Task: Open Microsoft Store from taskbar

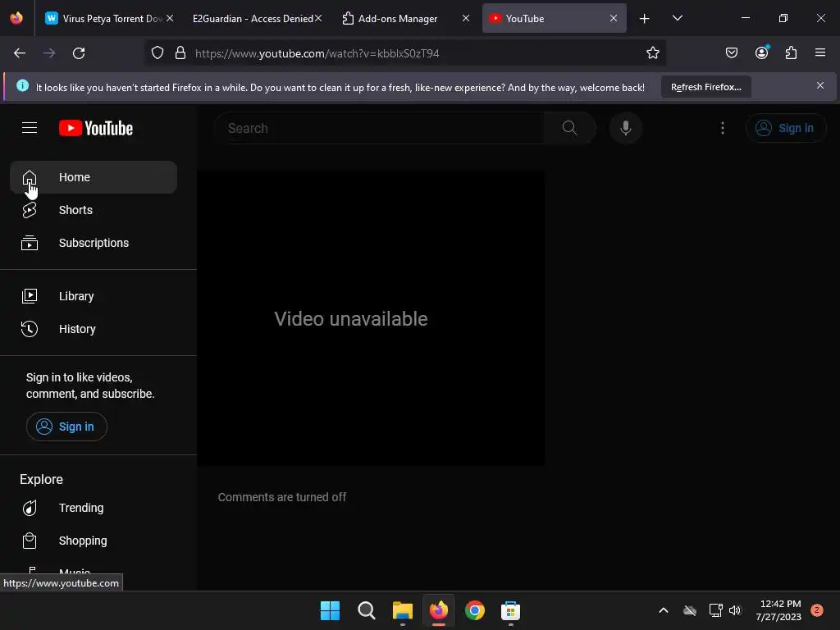Action: (x=510, y=610)
